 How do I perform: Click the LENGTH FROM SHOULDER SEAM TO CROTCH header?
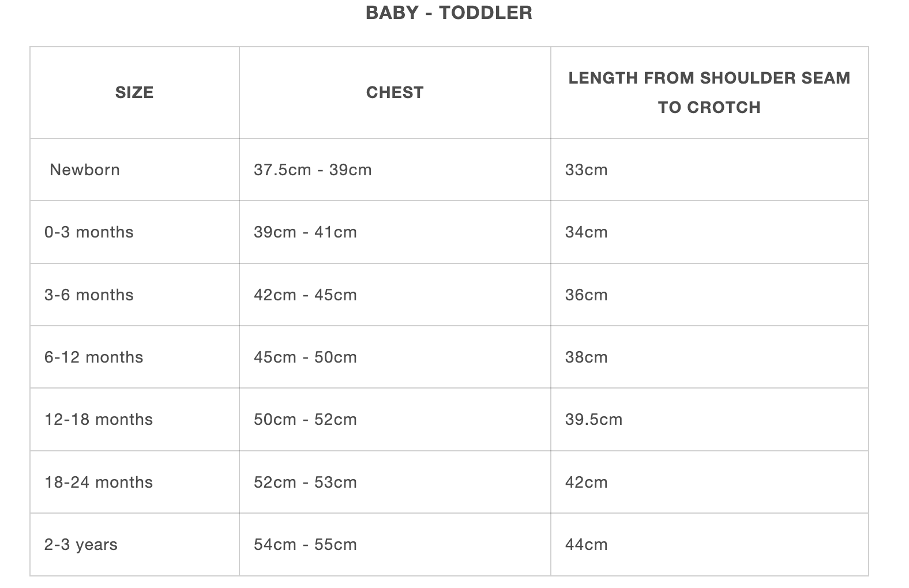click(x=709, y=92)
